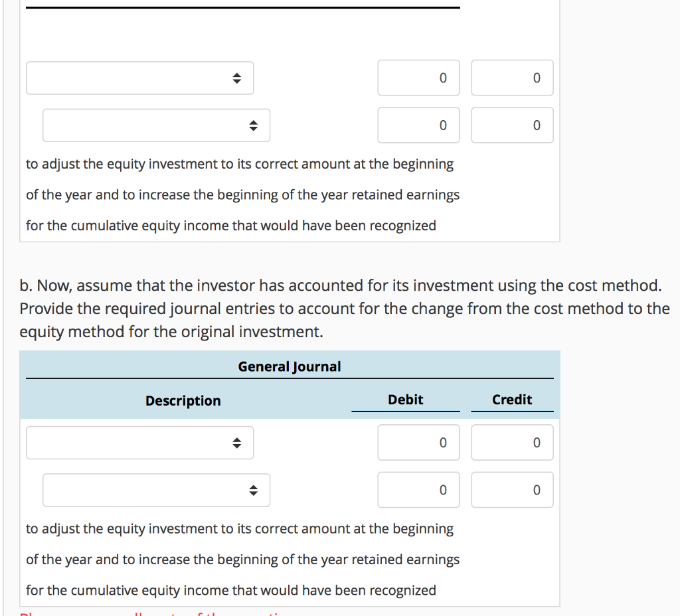Click the Description column header
Viewport: 680px width, 616px height.
coord(183,401)
